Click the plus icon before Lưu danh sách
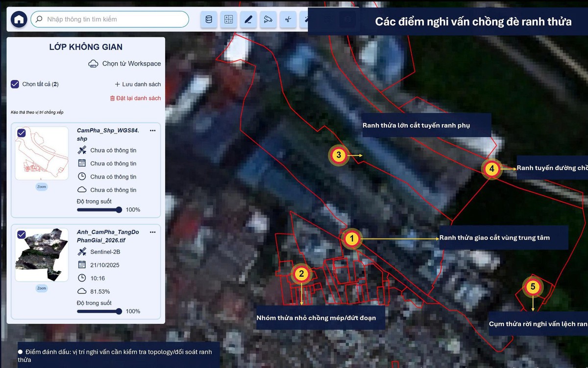This screenshot has width=588, height=368. coord(117,84)
